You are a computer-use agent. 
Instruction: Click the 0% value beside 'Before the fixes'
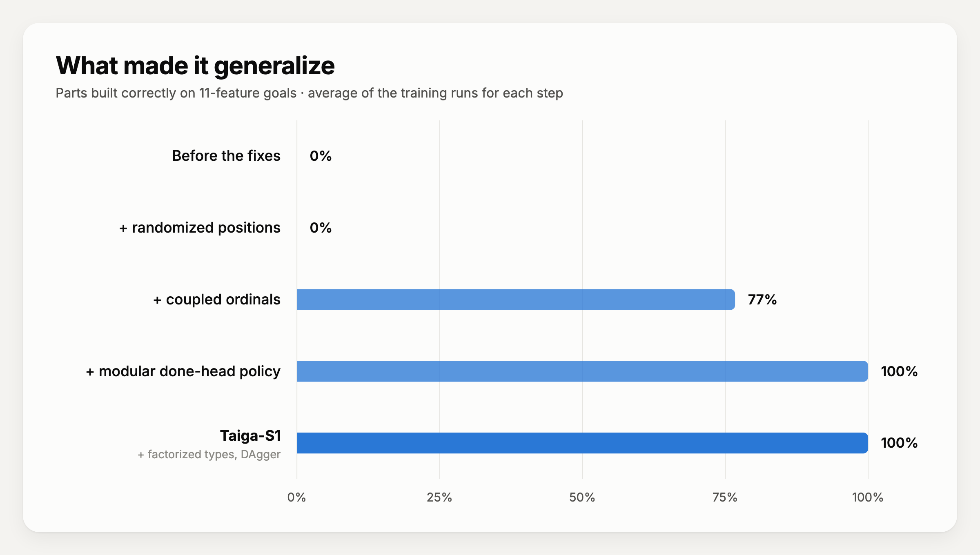(x=321, y=156)
